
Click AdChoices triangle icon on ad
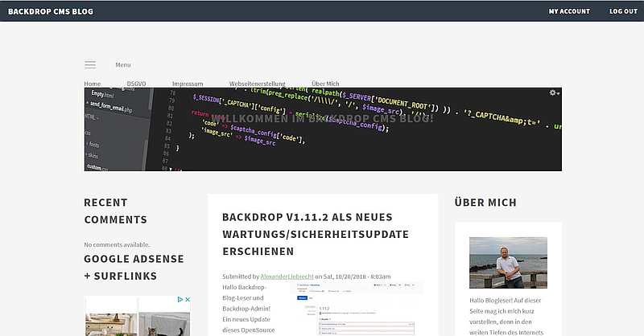[180, 300]
